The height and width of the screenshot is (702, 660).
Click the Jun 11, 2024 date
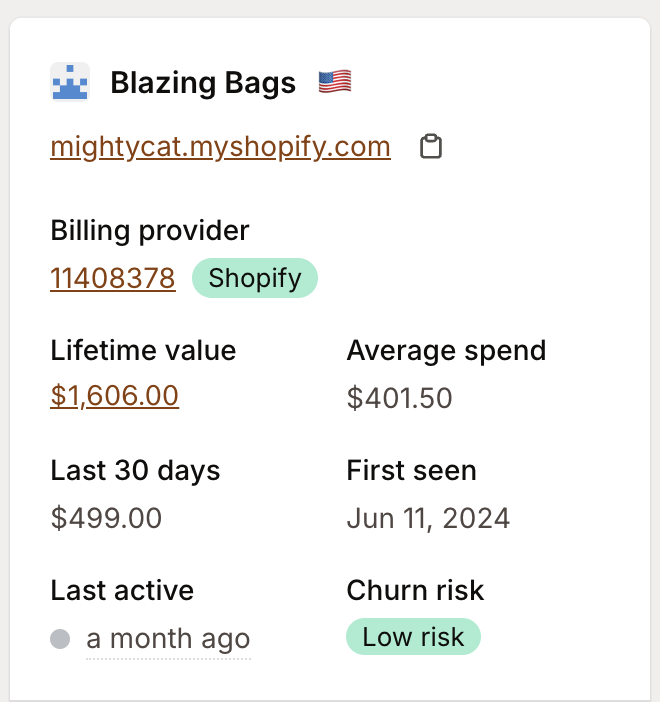pos(428,518)
